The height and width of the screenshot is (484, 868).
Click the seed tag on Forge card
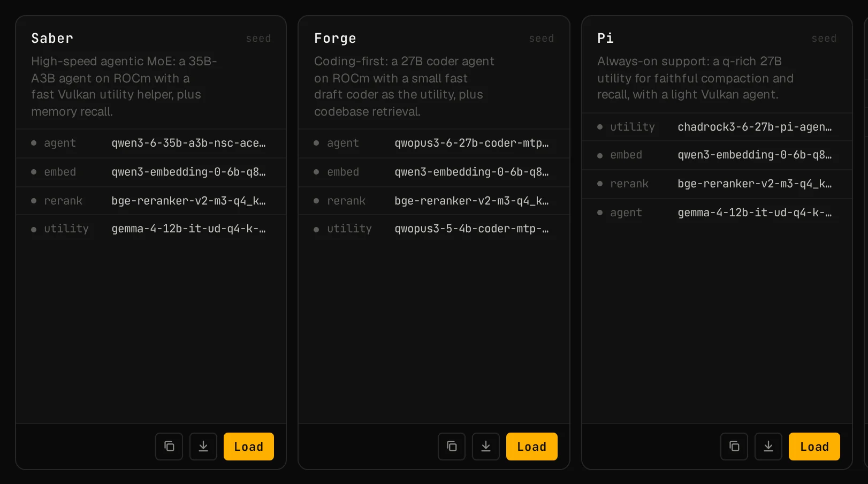pos(542,39)
